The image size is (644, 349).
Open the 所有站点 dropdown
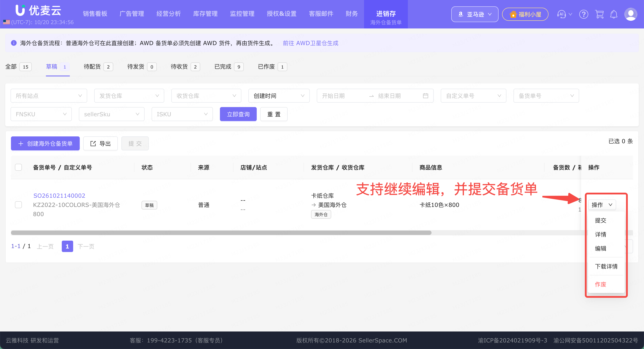coord(49,96)
